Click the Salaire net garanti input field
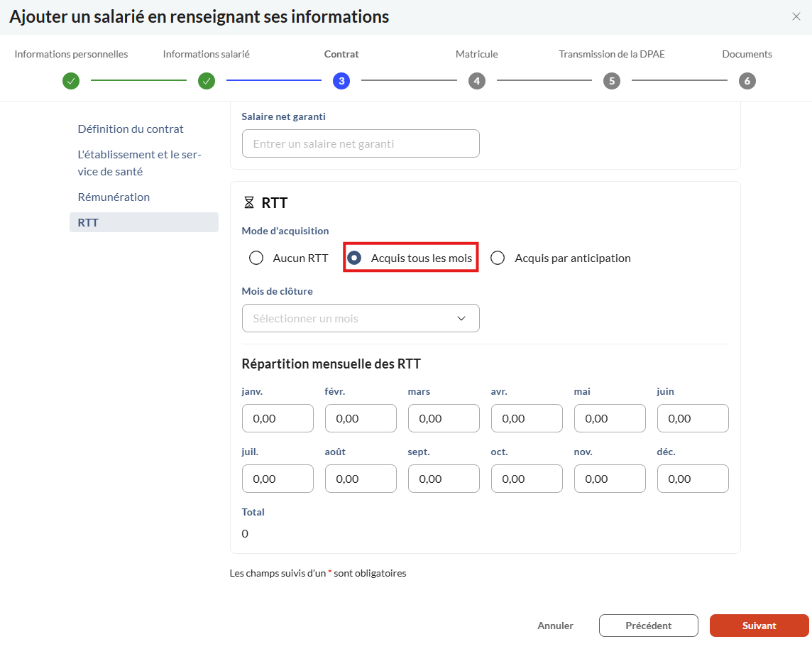Screen dimensions: 812x649 pos(361,143)
